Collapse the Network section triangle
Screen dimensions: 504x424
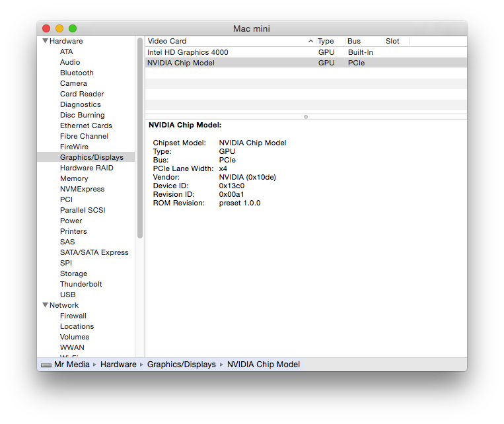tap(46, 304)
